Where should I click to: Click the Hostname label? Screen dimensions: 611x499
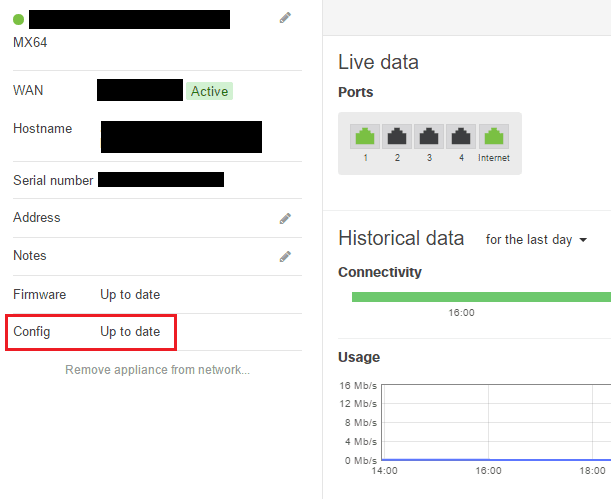click(43, 129)
